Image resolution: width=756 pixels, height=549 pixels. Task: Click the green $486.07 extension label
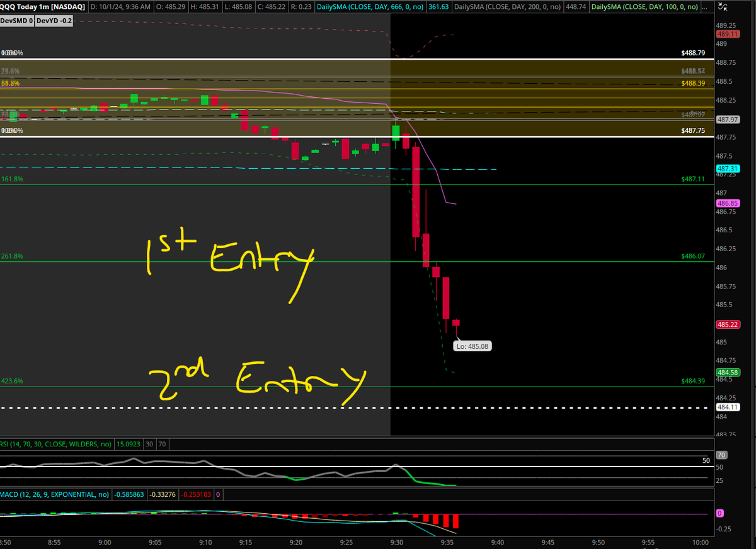(x=692, y=257)
